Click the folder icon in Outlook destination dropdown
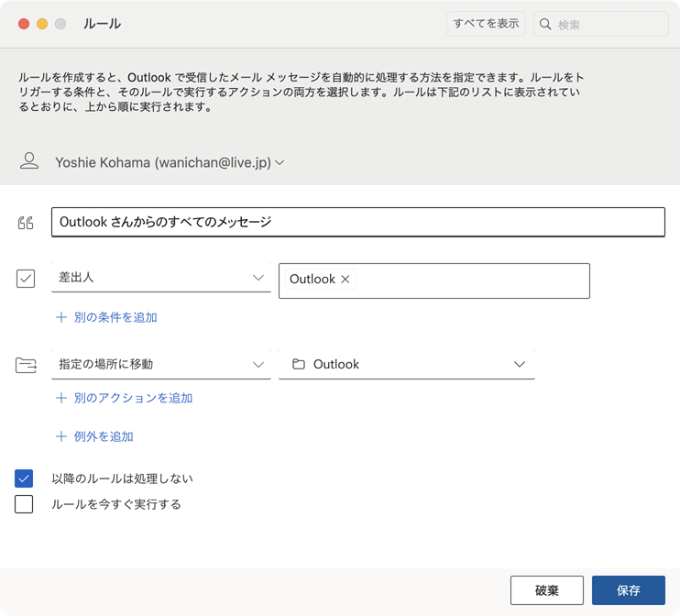The height and width of the screenshot is (616, 680). pyautogui.click(x=298, y=365)
